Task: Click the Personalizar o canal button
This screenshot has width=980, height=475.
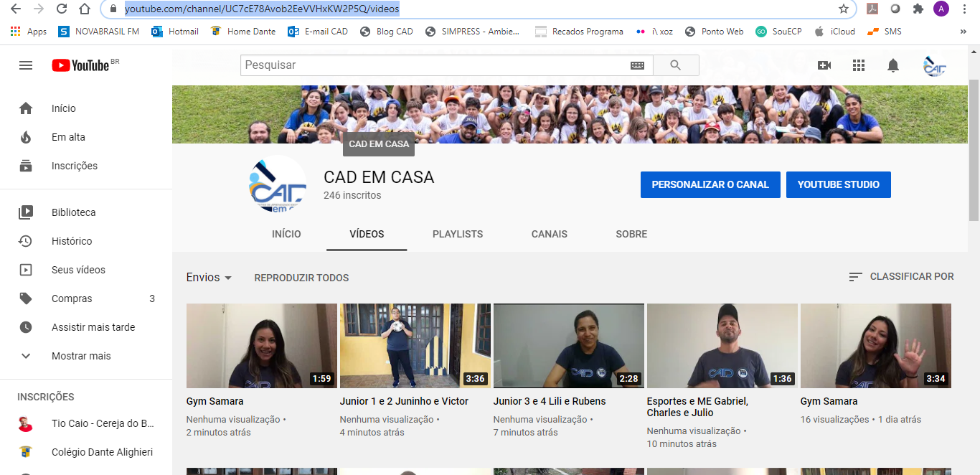Action: (710, 184)
